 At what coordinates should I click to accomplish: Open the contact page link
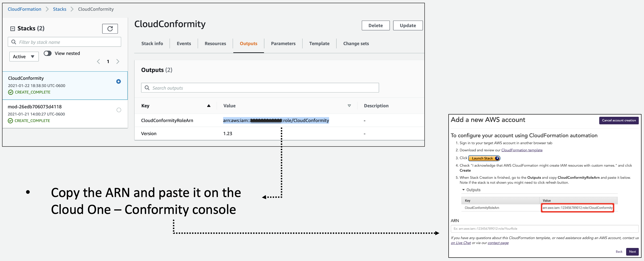(498, 243)
